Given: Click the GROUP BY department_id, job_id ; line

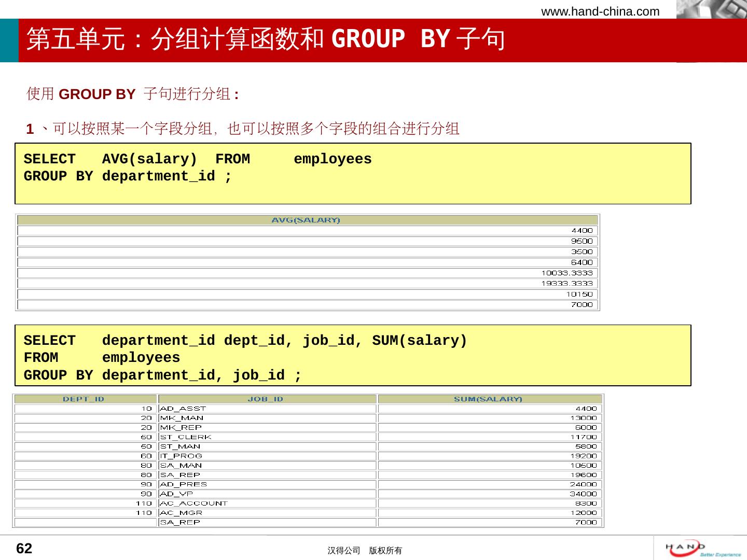Looking at the screenshot, I should [x=162, y=375].
